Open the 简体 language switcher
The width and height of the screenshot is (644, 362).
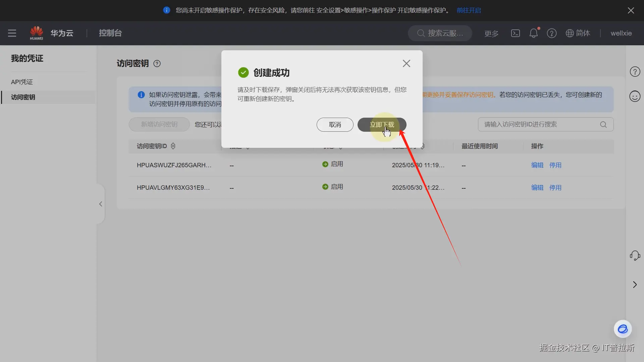click(x=578, y=33)
